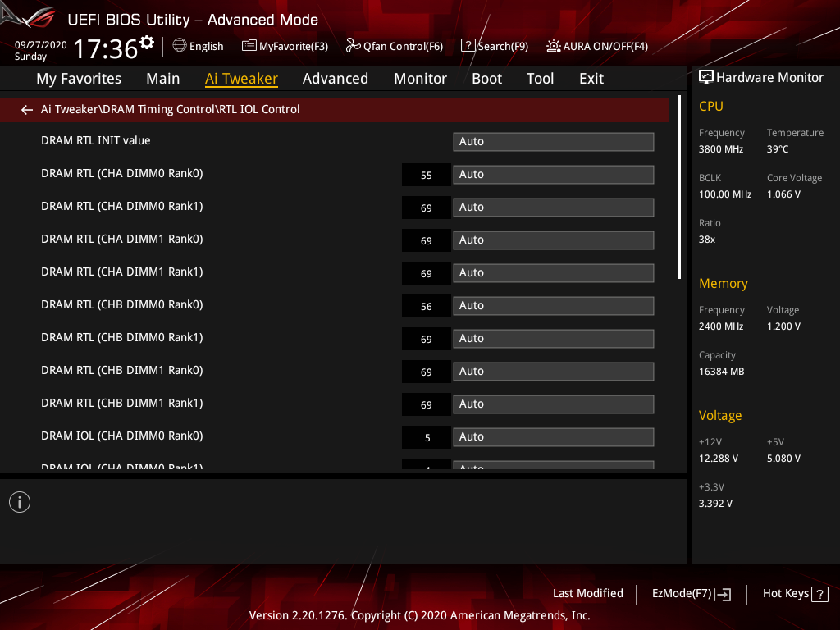Select DRAM RTL (CHB DIMM0 Rank0) label
Viewport: 840px width, 630px height.
click(x=122, y=304)
